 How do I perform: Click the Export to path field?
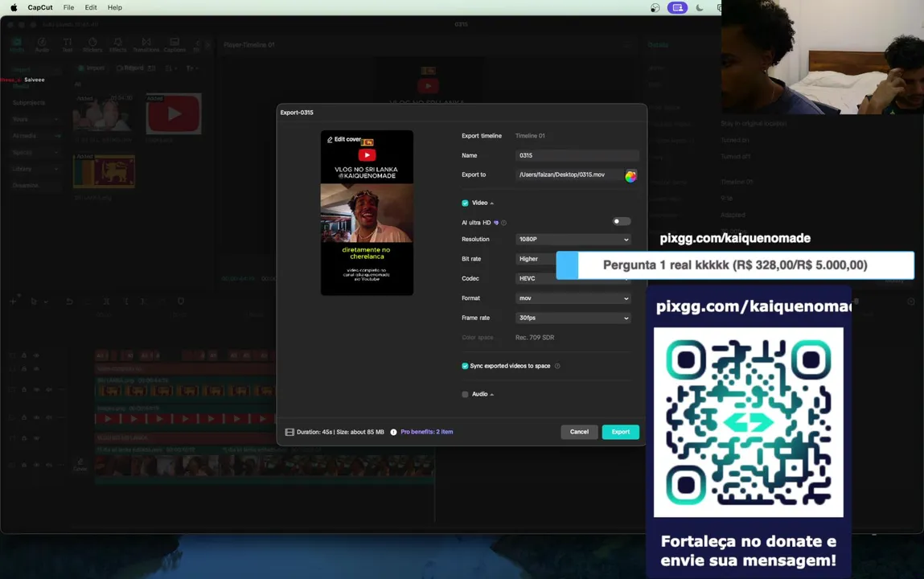coord(569,175)
